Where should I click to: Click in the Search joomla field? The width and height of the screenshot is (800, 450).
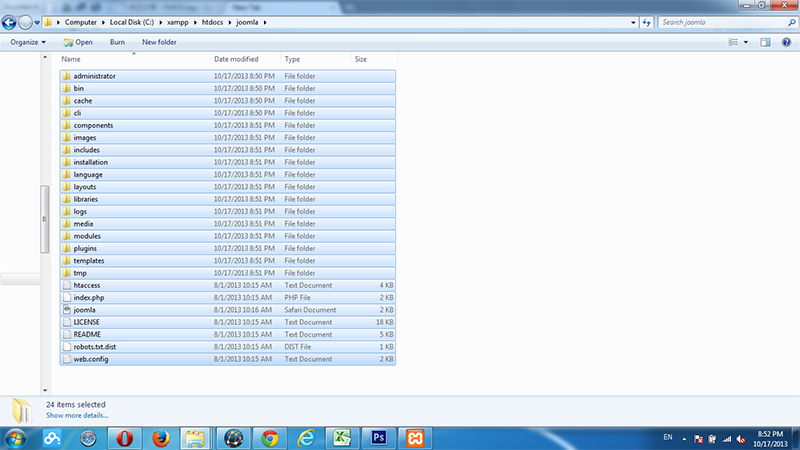(722, 22)
